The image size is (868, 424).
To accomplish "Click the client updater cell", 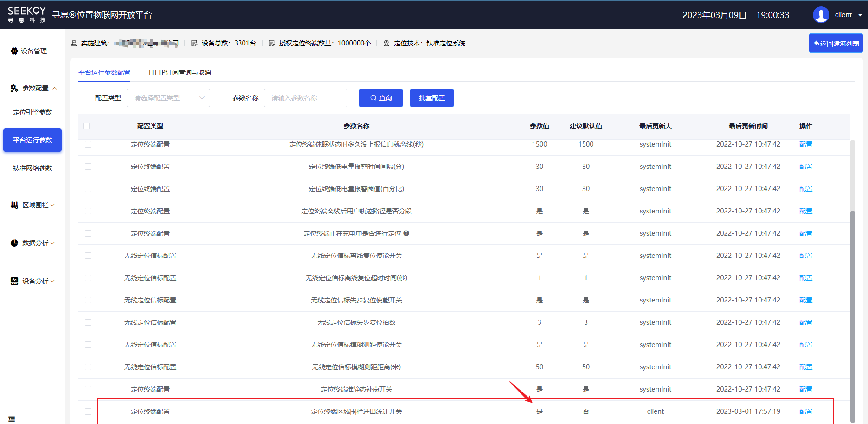I will coord(656,411).
